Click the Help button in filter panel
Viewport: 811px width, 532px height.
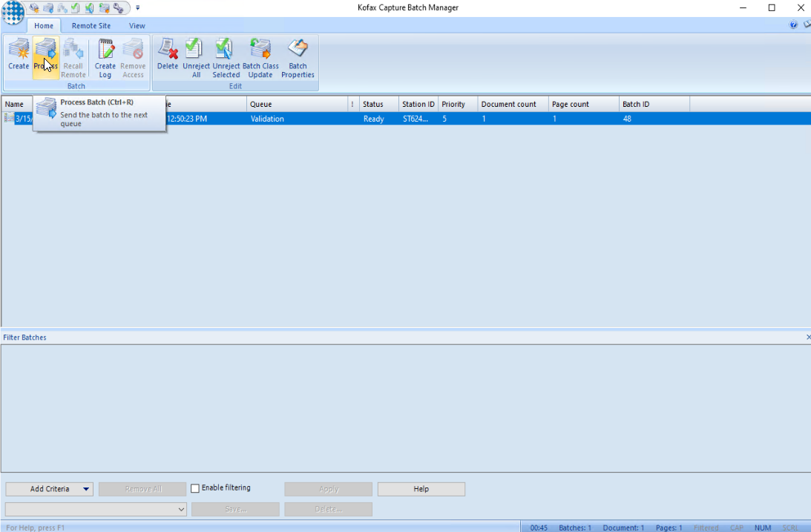tap(421, 489)
